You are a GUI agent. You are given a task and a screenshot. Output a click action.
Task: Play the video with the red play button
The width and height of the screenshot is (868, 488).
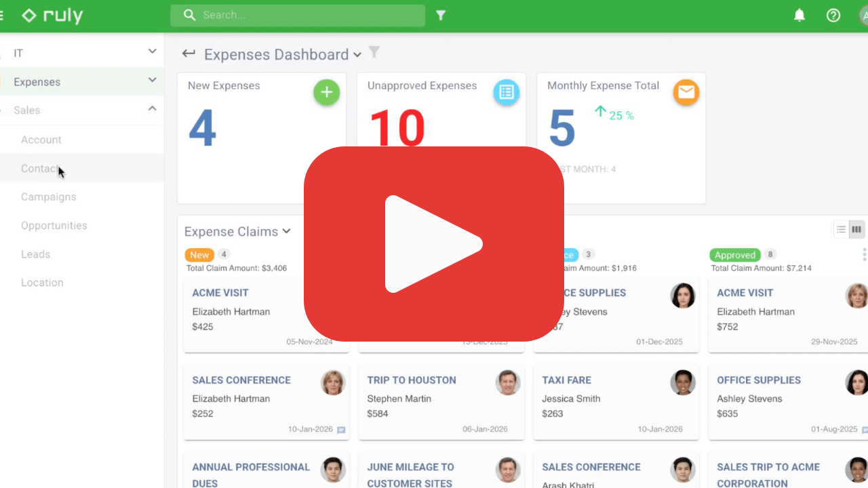point(434,244)
